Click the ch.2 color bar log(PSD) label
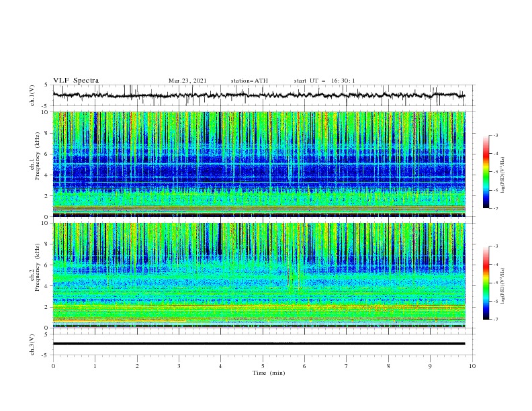Screen dimensions: 532x411 point(503,286)
